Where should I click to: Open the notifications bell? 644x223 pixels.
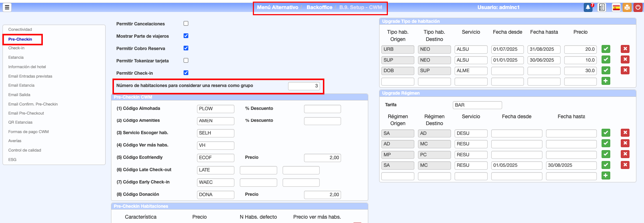(588, 7)
